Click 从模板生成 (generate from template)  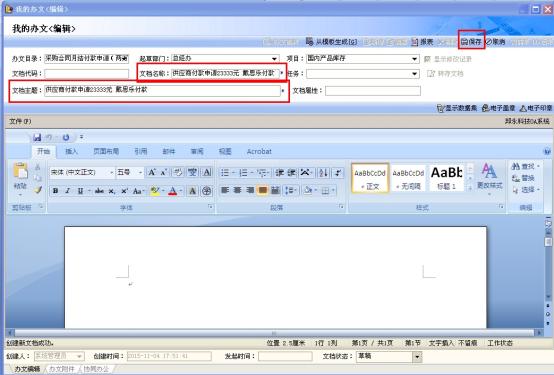click(x=331, y=42)
